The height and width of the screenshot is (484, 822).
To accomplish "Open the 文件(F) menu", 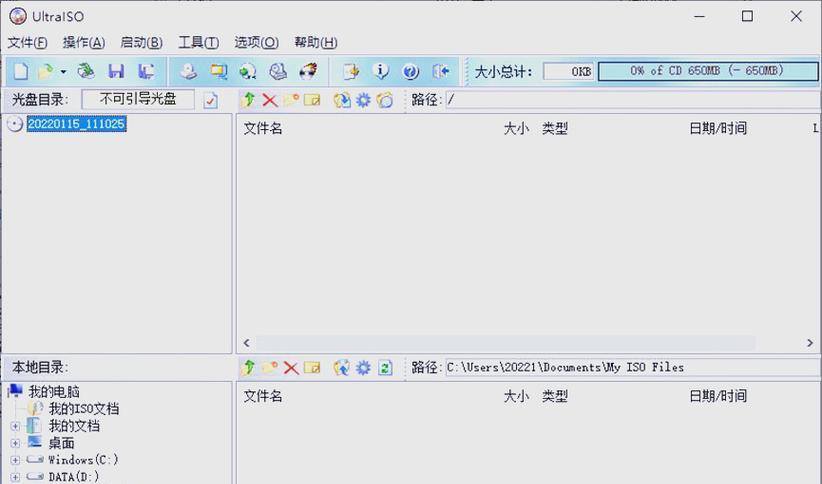I will 27,42.
